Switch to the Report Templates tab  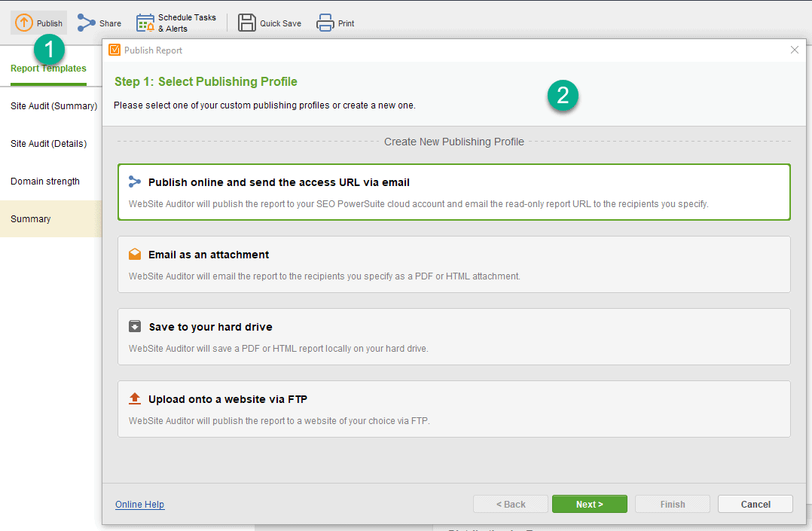tap(48, 69)
